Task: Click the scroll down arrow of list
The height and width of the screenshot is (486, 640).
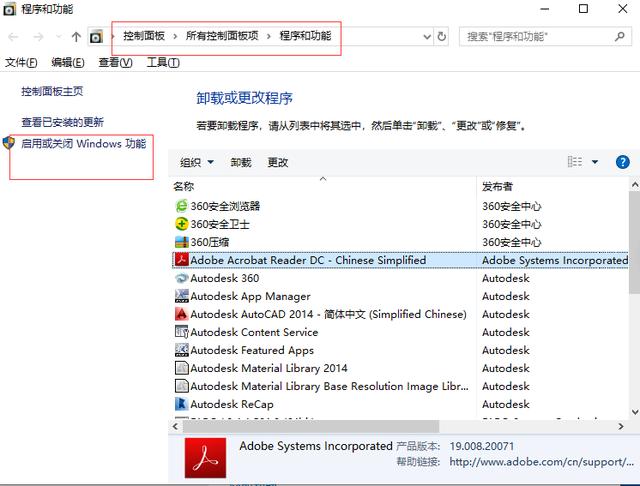Action: pyautogui.click(x=635, y=412)
